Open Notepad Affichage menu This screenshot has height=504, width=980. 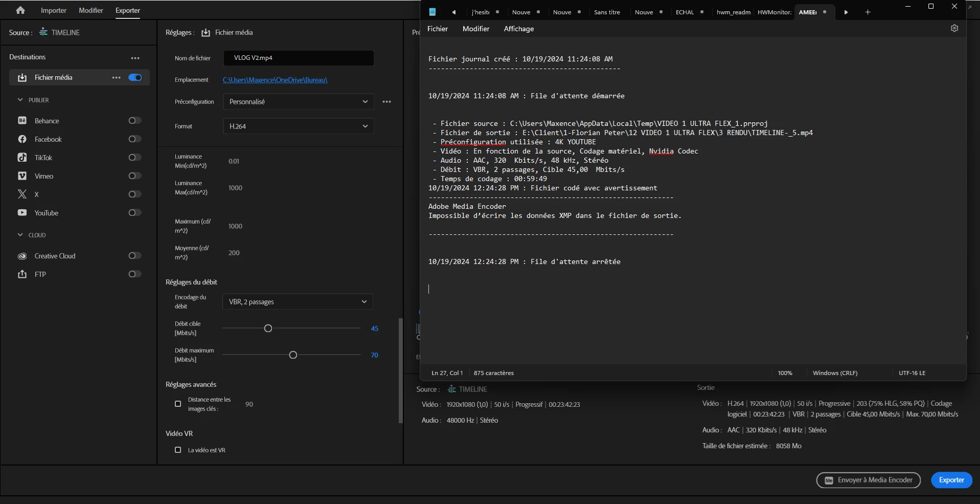point(519,29)
